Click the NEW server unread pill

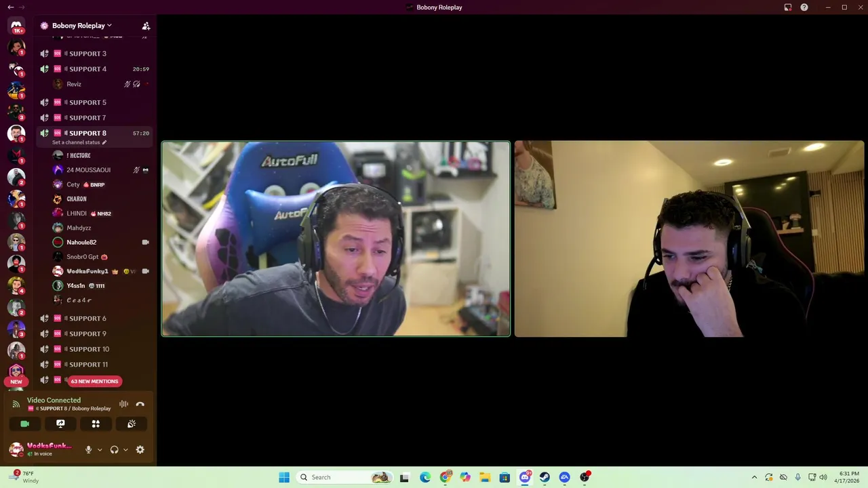pos(16,382)
